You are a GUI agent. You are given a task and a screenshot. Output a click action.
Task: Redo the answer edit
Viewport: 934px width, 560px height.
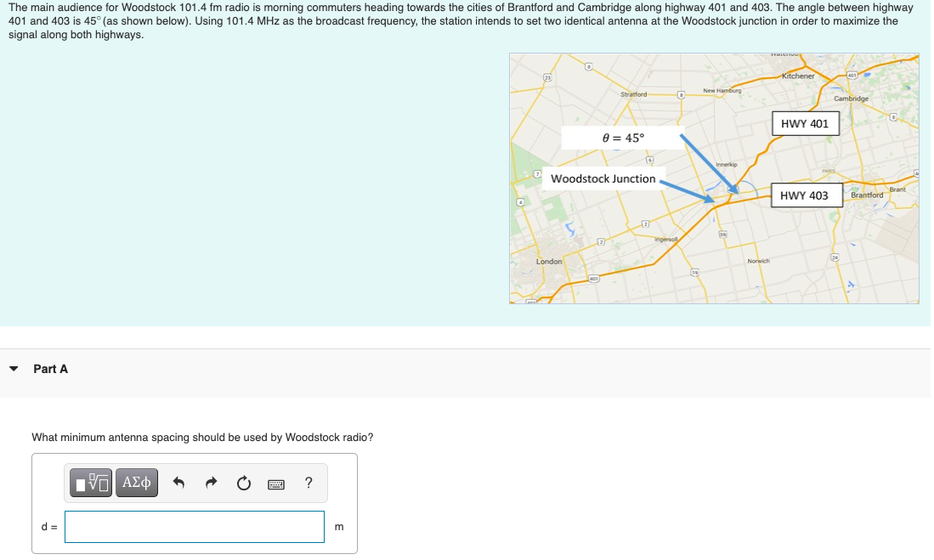[x=211, y=483]
